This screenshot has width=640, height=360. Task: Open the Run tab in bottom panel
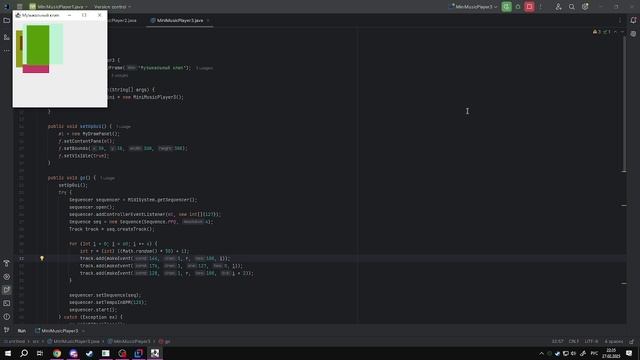click(x=22, y=331)
